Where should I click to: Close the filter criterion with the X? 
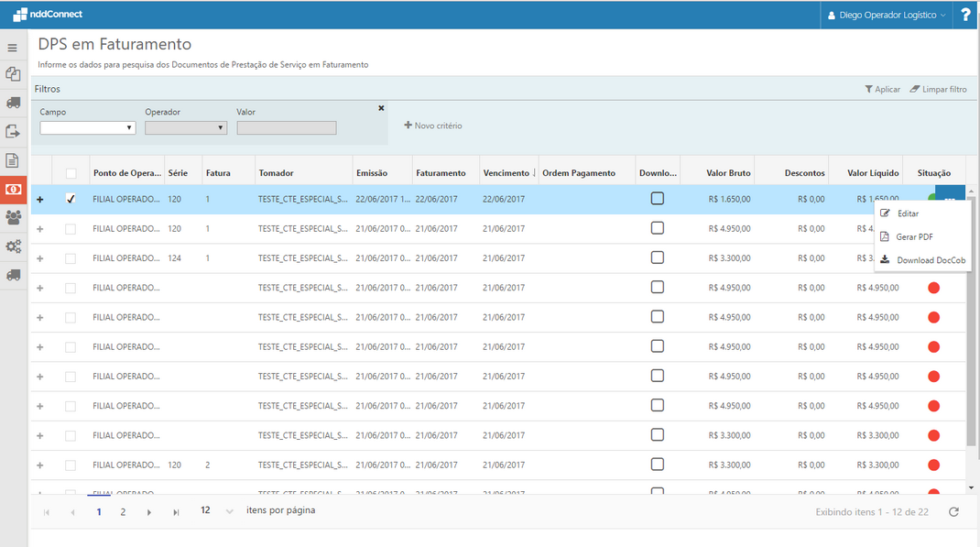(x=381, y=108)
